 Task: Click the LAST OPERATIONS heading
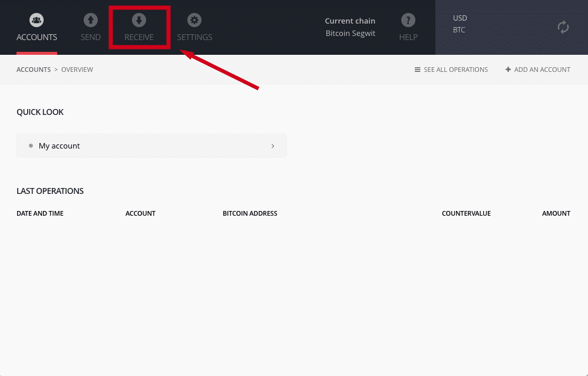(50, 190)
